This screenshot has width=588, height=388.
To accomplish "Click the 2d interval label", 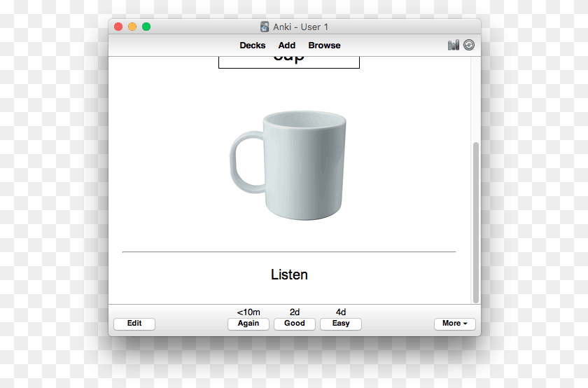I will point(295,312).
